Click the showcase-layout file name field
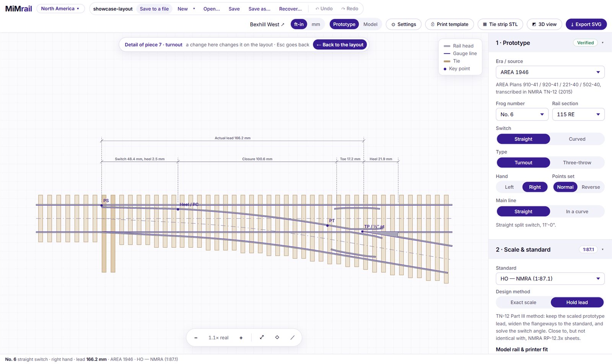The width and height of the screenshot is (612, 364). (x=113, y=9)
